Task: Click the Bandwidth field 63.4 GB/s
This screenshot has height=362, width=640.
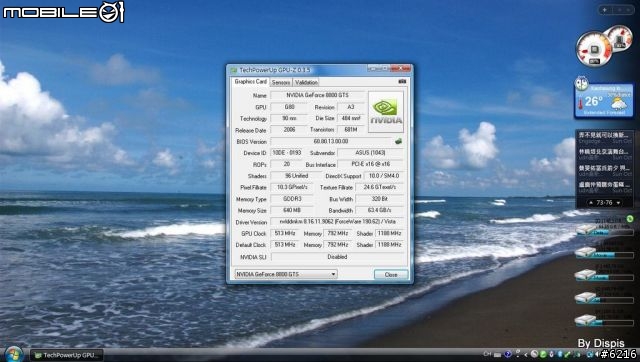Action: pyautogui.click(x=380, y=210)
